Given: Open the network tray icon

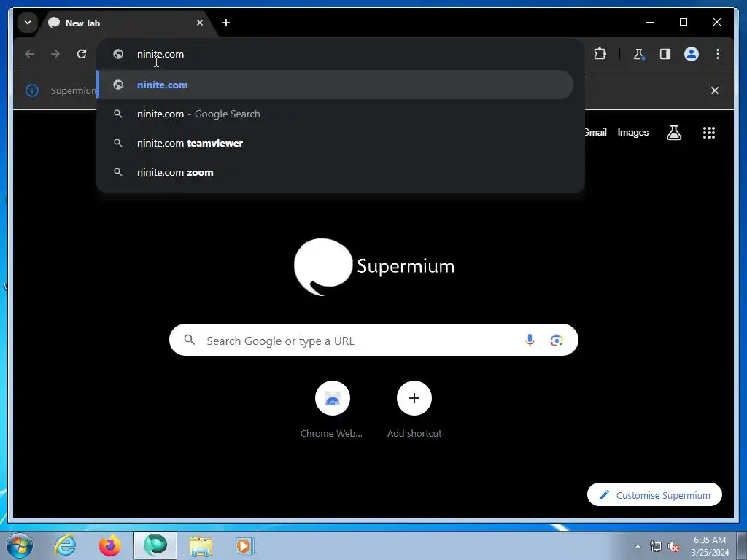Looking at the screenshot, I should coord(656,546).
